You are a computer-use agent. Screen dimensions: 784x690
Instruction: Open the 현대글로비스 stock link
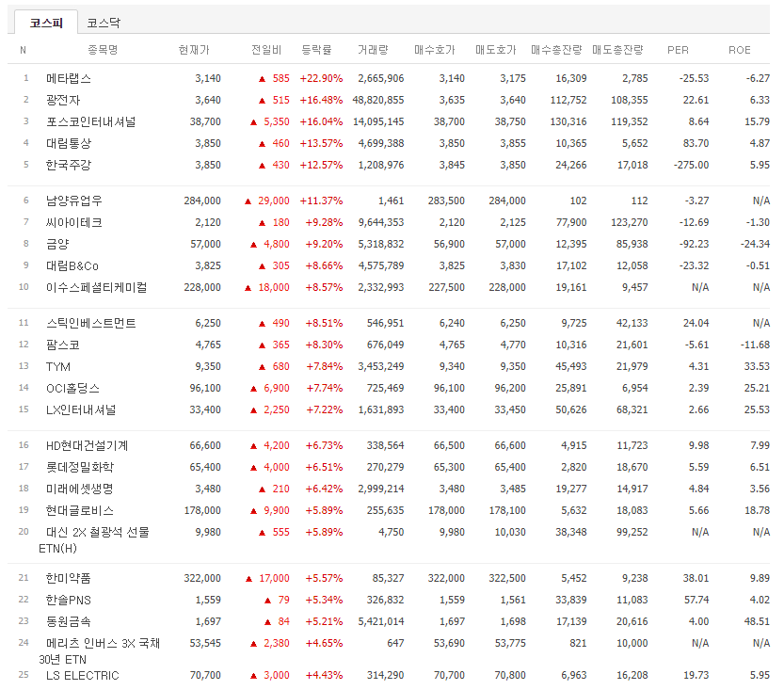tap(80, 510)
